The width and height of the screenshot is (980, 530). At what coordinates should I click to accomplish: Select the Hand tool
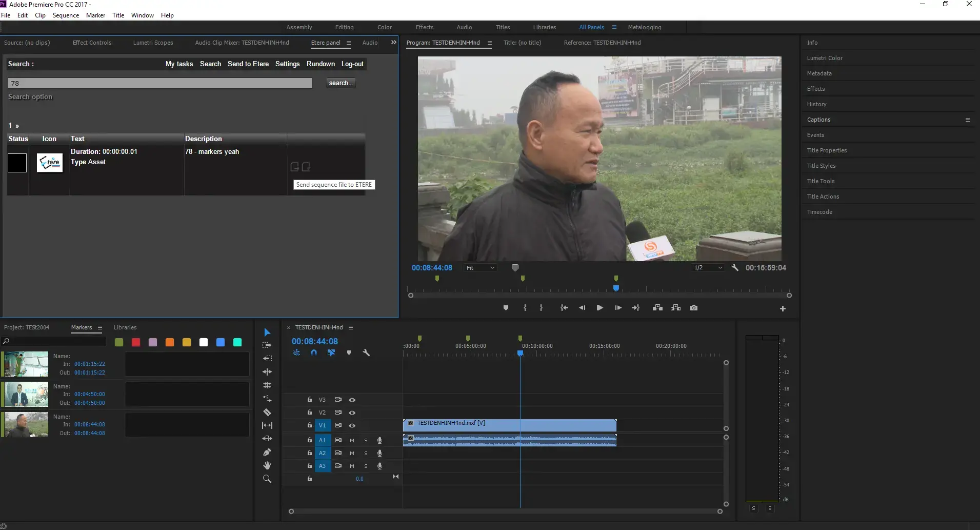click(267, 465)
